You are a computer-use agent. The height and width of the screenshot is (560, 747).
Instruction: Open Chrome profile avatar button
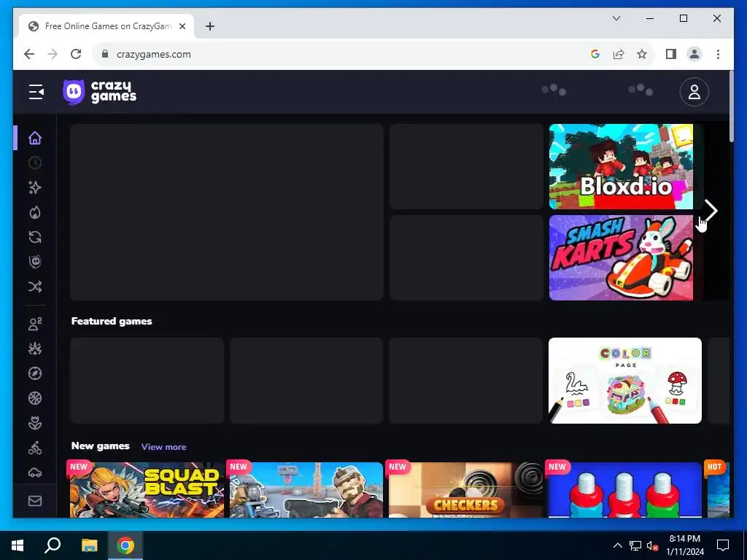694,54
